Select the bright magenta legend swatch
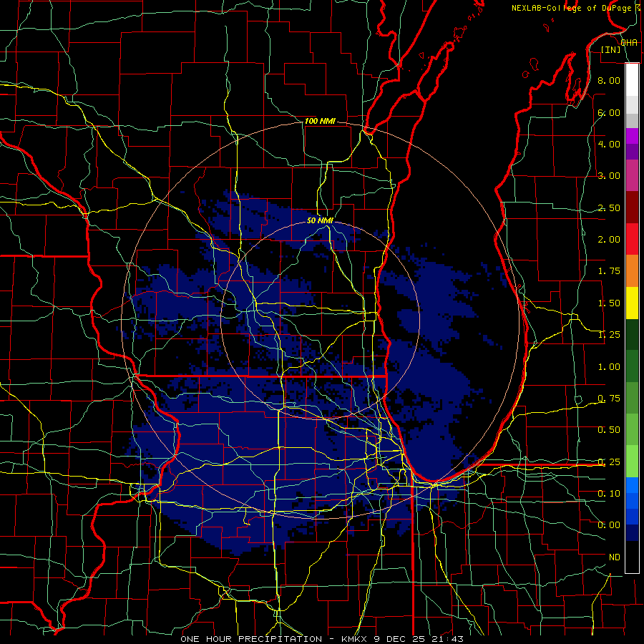Viewport: 644px width, 644px height. click(x=632, y=136)
